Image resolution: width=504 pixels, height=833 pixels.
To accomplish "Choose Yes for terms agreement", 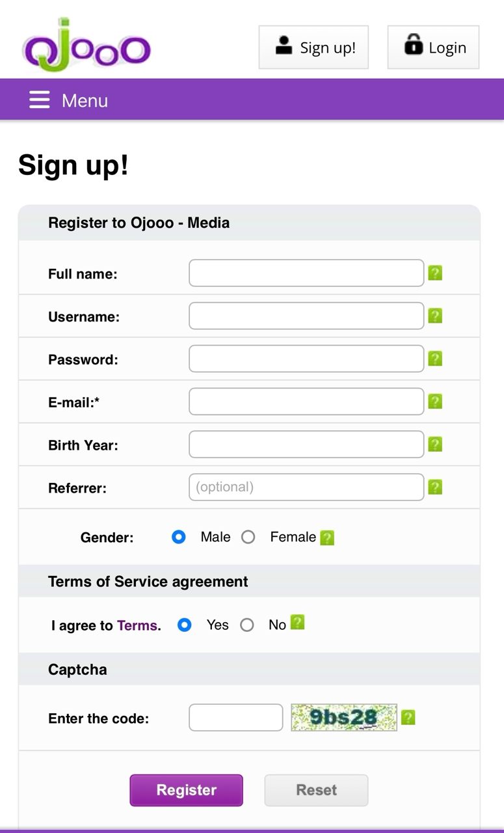I will (x=185, y=625).
